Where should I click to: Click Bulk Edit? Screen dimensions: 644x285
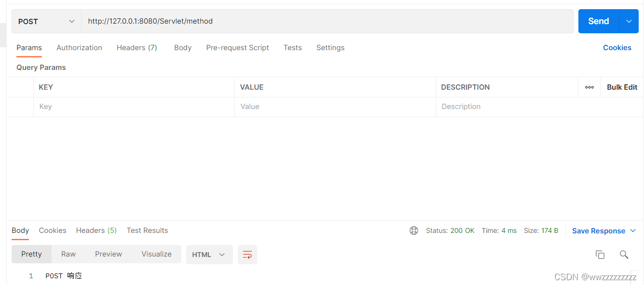click(622, 87)
